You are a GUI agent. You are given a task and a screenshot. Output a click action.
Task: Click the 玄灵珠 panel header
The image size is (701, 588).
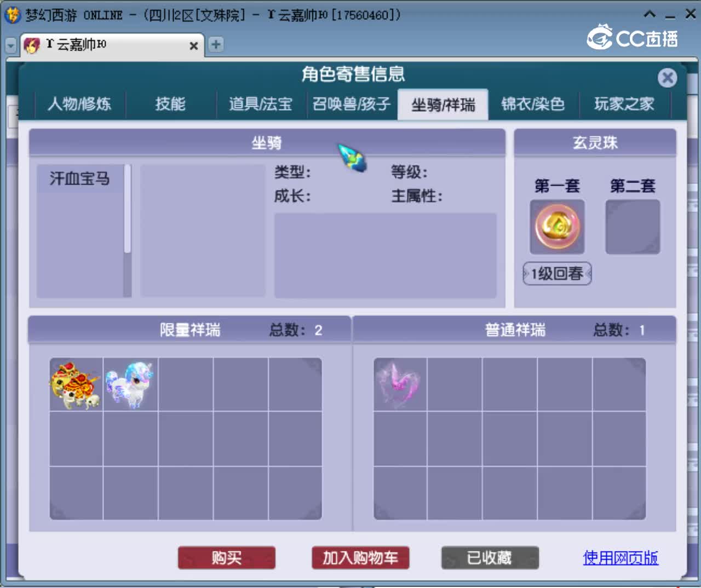pos(595,143)
